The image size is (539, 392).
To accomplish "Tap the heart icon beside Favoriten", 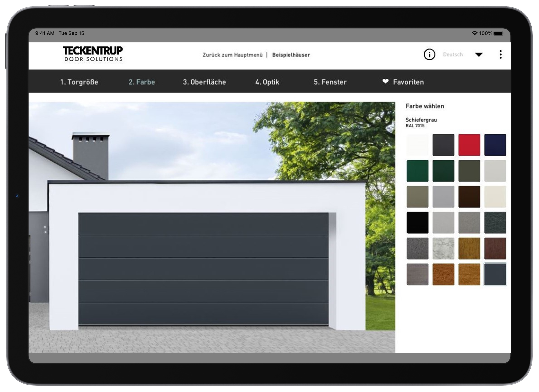I will (385, 82).
